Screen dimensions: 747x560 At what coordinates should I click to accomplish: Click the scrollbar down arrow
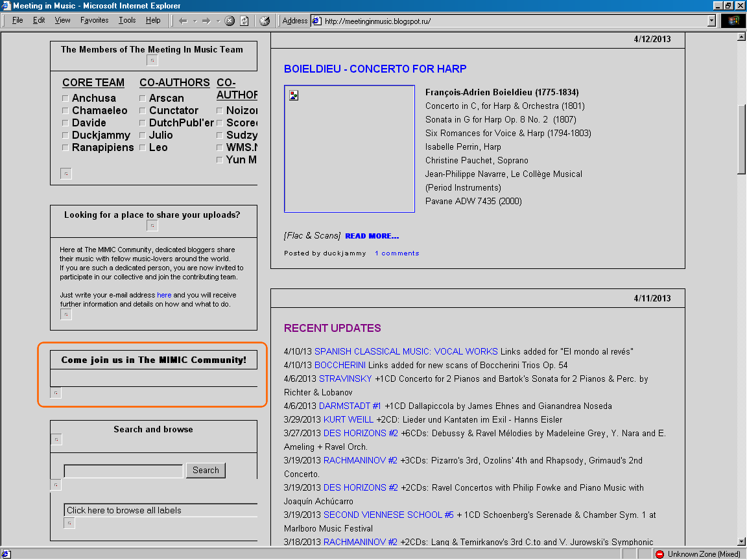[742, 541]
